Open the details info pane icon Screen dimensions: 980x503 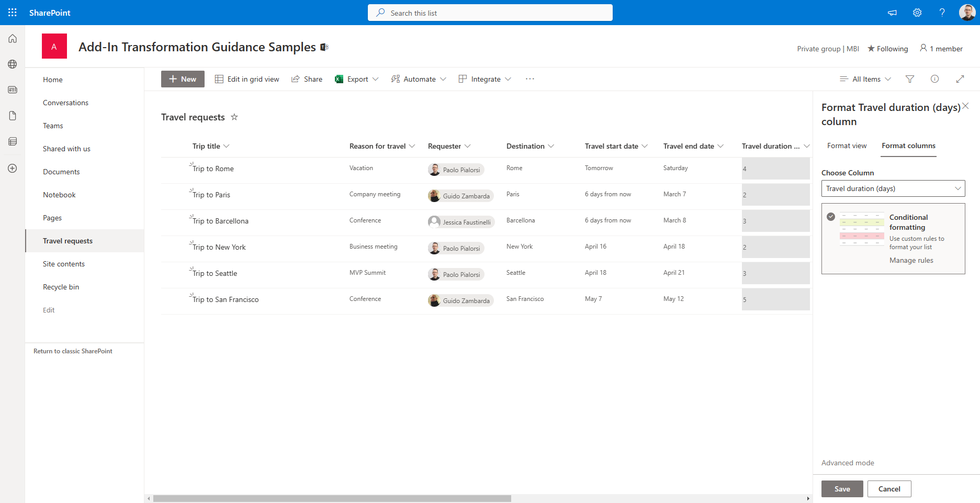tap(934, 79)
